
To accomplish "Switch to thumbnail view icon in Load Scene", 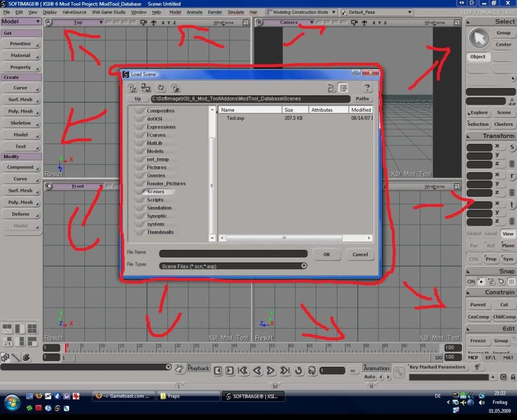I will (331, 88).
